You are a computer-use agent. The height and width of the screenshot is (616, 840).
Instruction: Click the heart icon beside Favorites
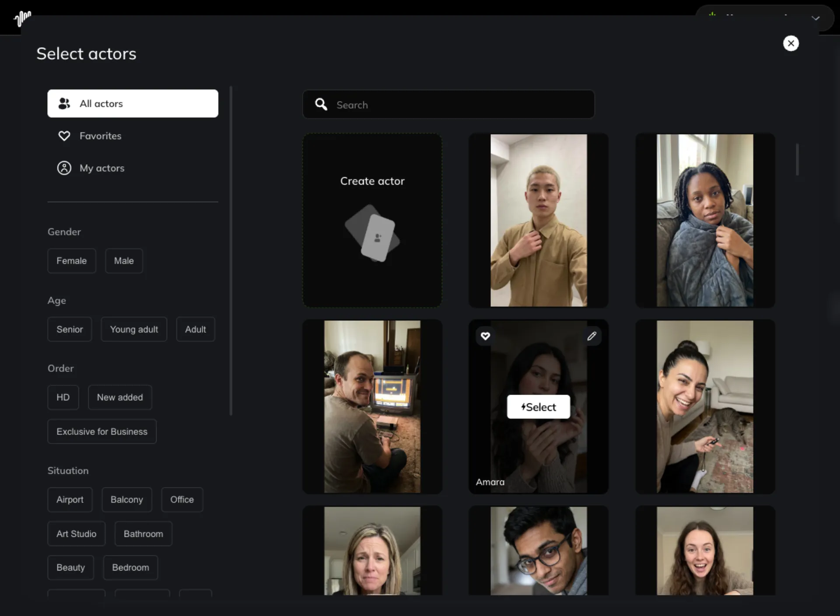pyautogui.click(x=64, y=136)
